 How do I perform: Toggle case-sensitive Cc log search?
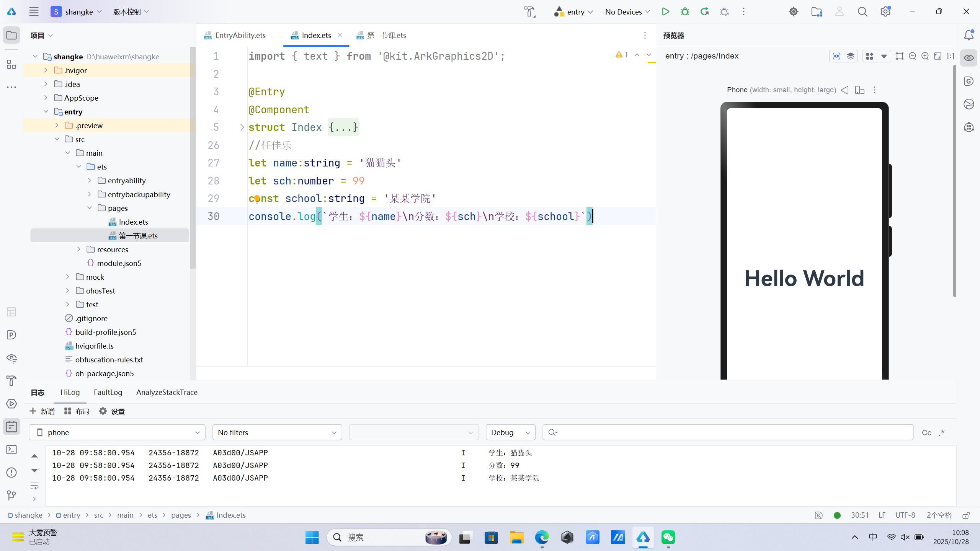tap(926, 432)
